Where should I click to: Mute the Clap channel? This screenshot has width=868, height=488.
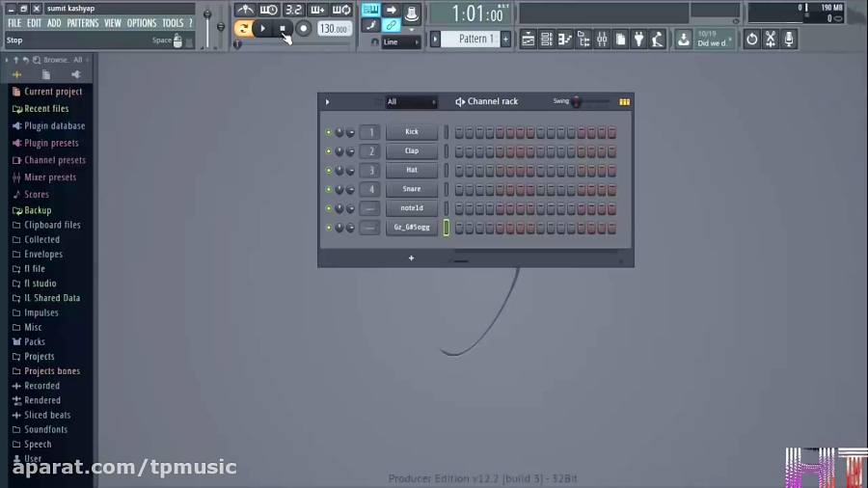328,151
